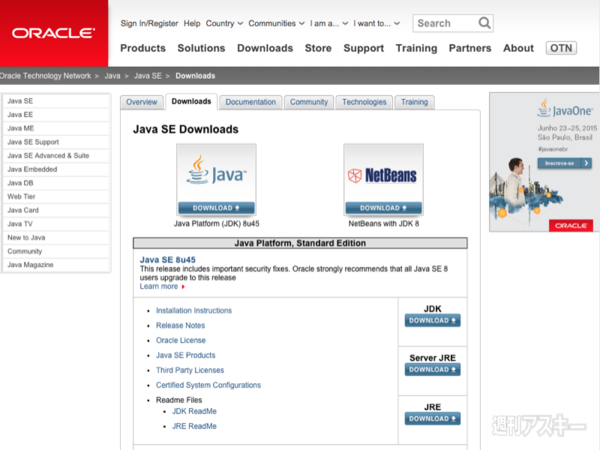The image size is (600, 450).
Task: Click the Download button under NetBeans logo
Action: click(383, 208)
